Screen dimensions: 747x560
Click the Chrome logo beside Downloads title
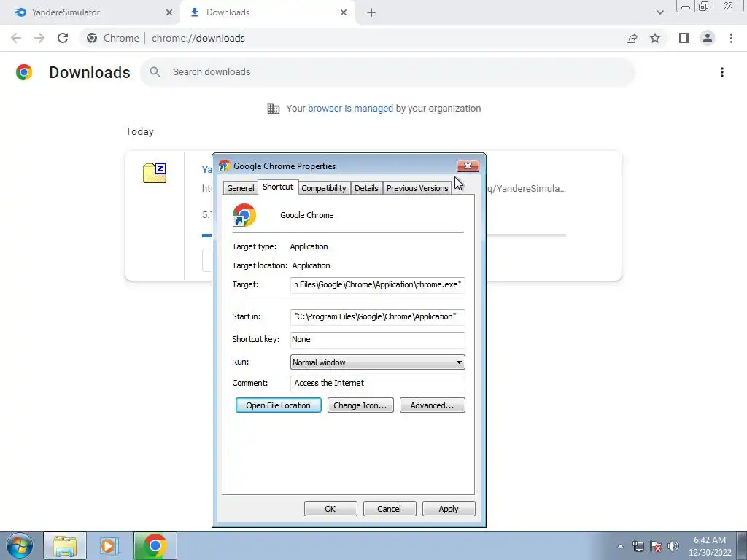tap(24, 72)
